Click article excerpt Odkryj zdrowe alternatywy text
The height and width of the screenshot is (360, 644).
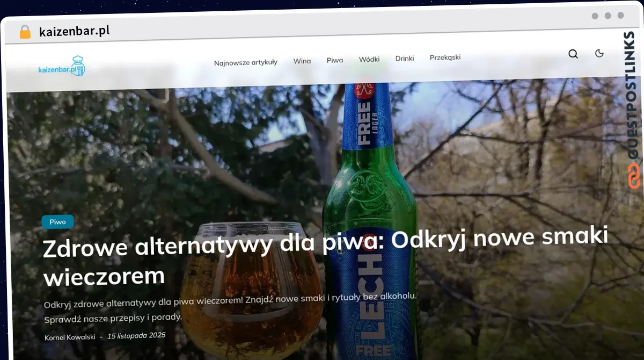tap(230, 308)
